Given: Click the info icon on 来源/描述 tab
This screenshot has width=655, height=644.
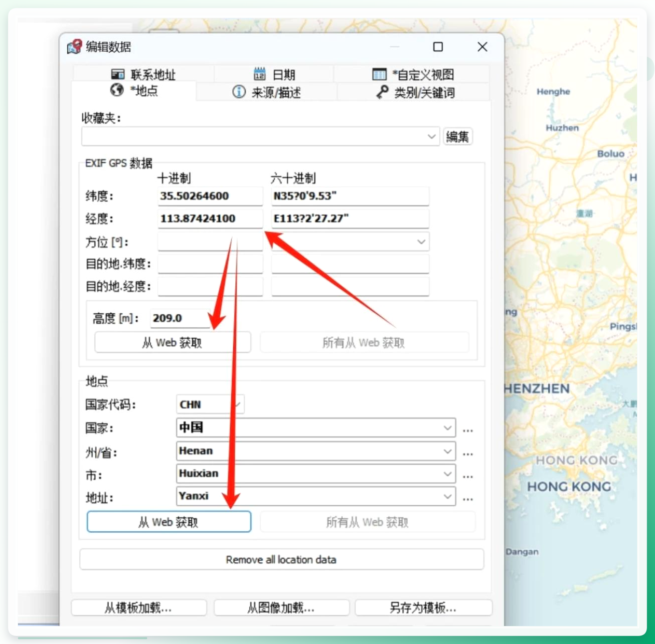Looking at the screenshot, I should [x=239, y=92].
